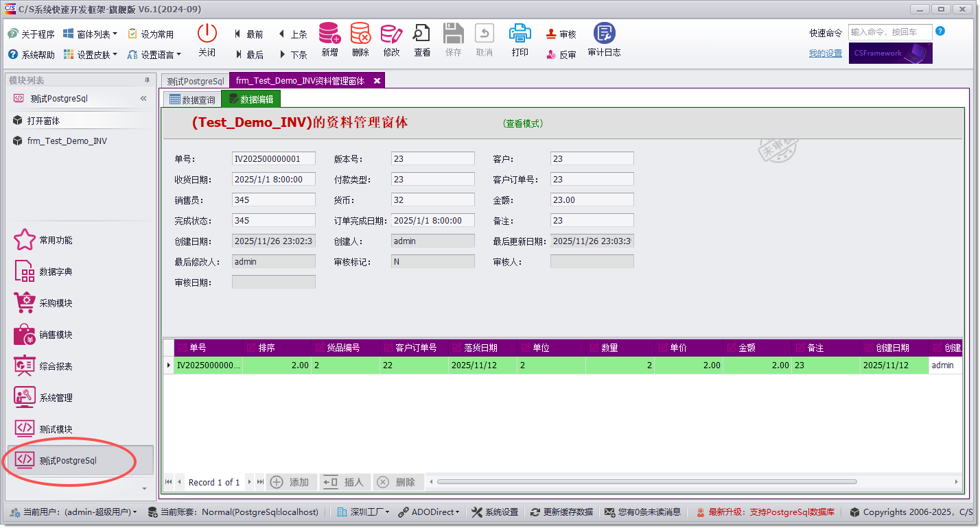This screenshot has height=528, width=980.
Task: Toggle the 模块列表 panel pin
Action: 145,80
